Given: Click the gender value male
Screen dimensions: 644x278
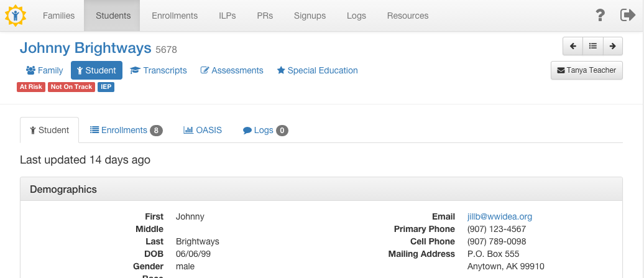Looking at the screenshot, I should (185, 267).
